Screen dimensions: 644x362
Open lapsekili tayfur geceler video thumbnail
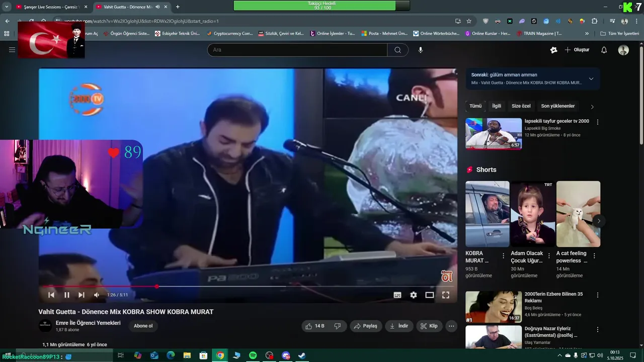pyautogui.click(x=494, y=134)
